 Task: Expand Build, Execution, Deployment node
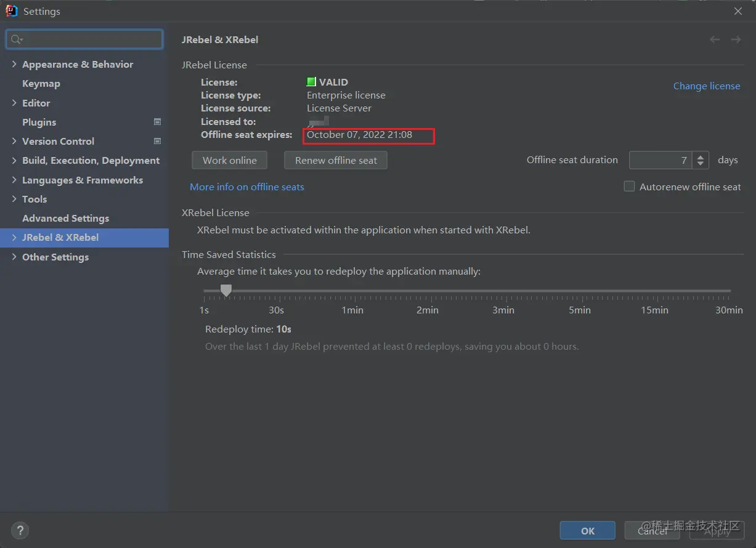click(x=14, y=160)
